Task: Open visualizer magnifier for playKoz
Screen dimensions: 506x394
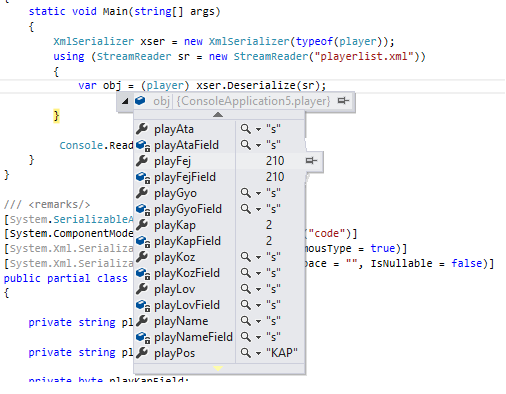Action: pos(246,257)
